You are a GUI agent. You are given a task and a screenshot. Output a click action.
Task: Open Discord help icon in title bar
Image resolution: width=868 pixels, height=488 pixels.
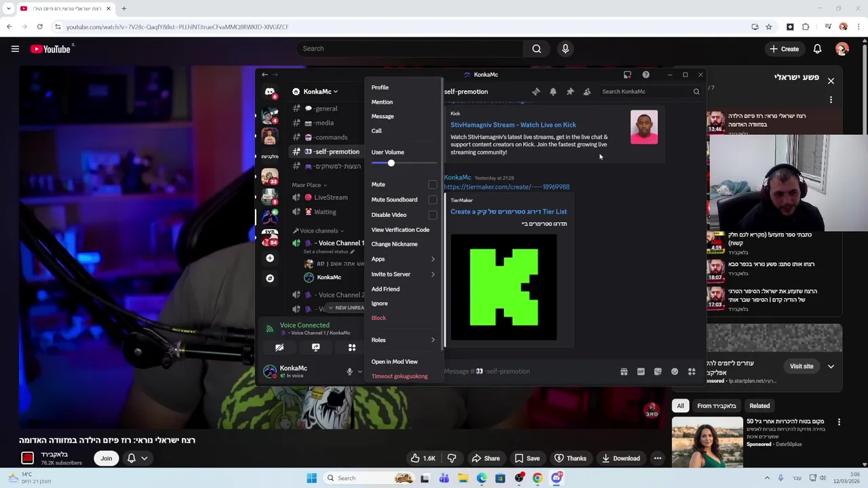[x=646, y=75]
